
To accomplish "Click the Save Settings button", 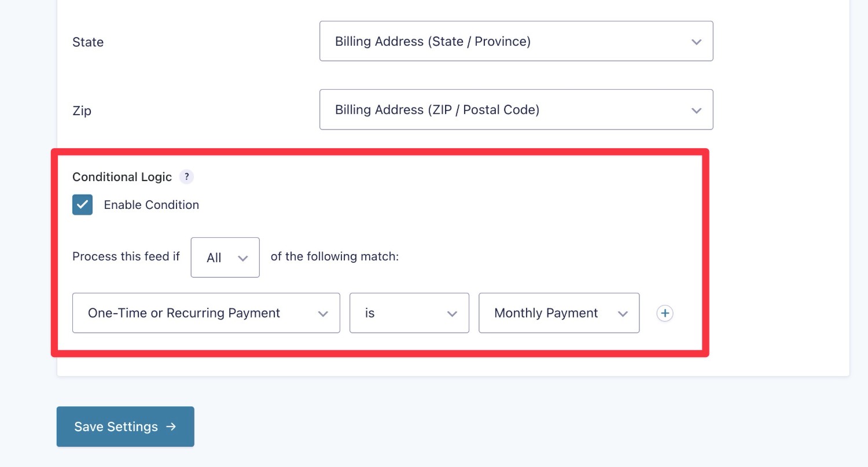I will 126,426.
